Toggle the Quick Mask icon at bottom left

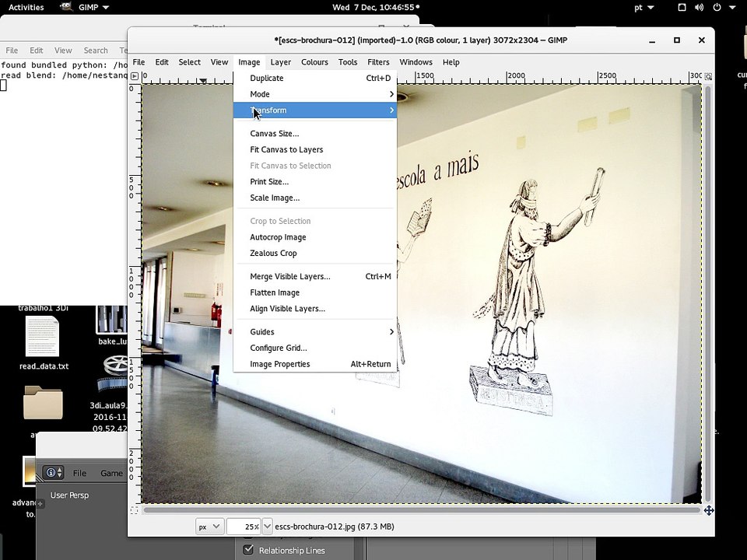click(x=135, y=510)
